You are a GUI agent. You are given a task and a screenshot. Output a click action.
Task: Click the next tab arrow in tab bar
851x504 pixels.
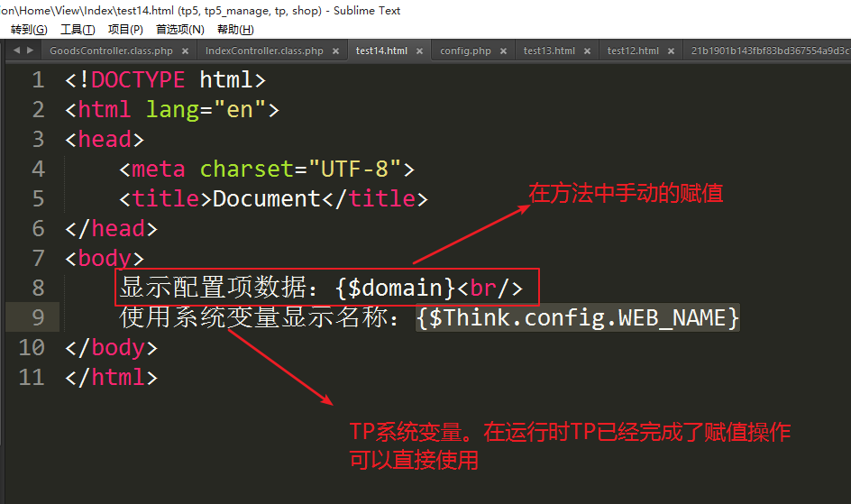tap(31, 50)
